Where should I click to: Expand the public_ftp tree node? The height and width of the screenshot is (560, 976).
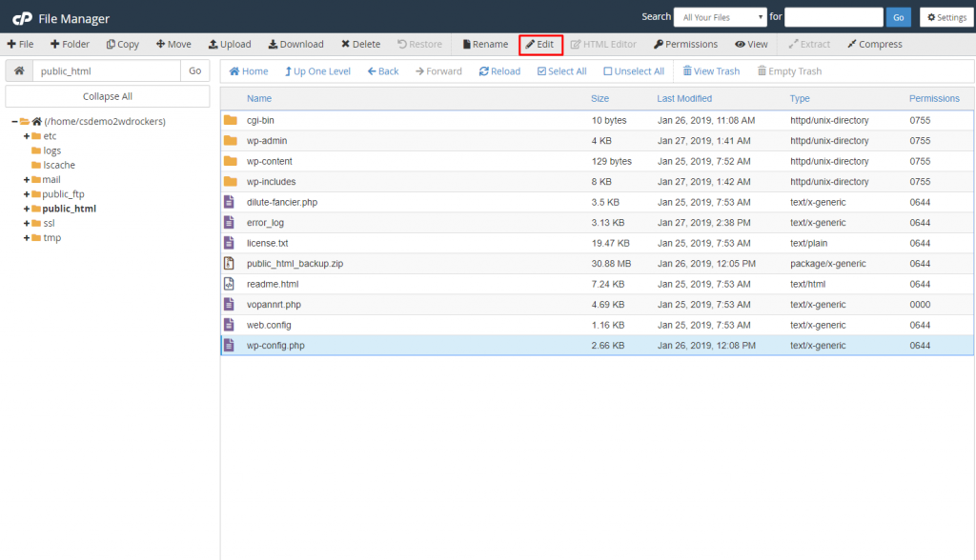tap(27, 194)
